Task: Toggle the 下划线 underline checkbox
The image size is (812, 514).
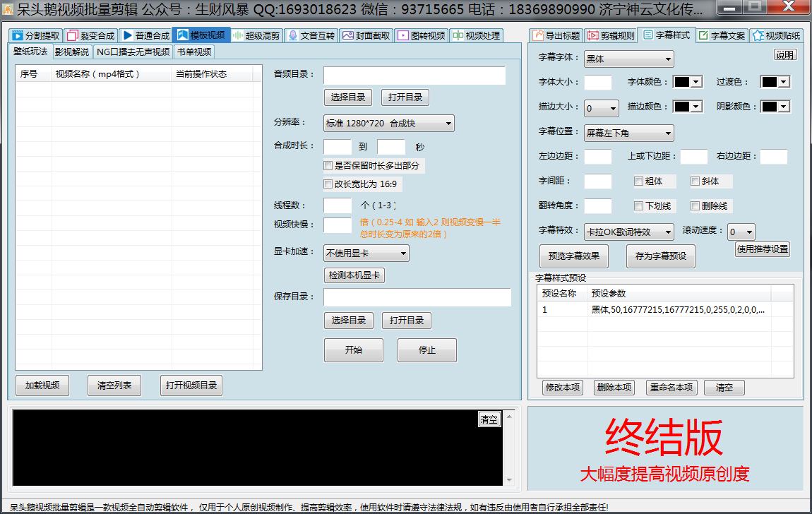Action: (x=638, y=206)
